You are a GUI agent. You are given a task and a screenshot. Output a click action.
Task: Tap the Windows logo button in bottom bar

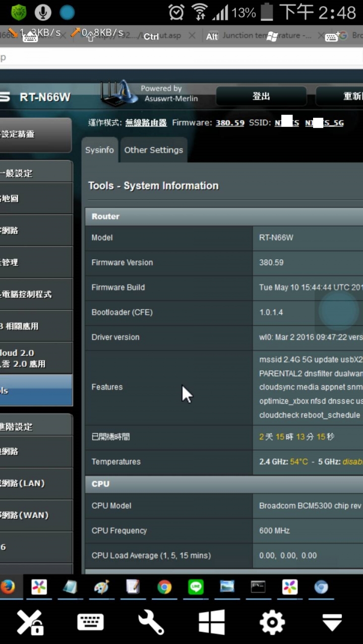[x=212, y=623]
